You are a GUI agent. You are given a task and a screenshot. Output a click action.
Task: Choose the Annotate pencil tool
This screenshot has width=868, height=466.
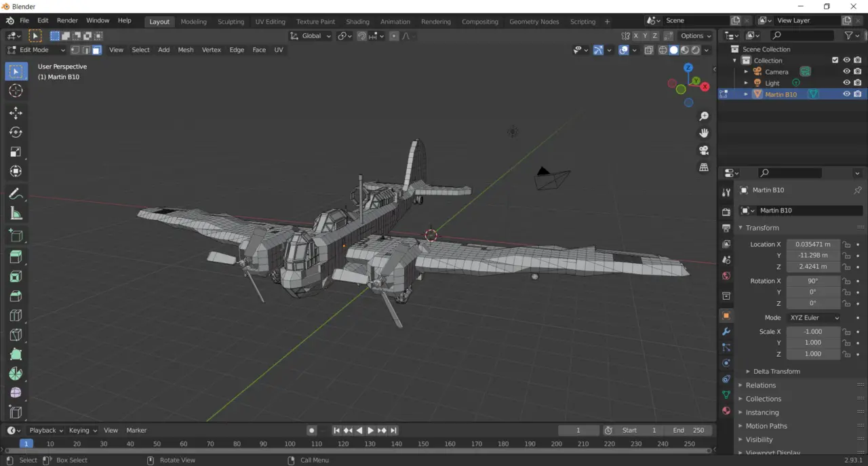(16, 194)
